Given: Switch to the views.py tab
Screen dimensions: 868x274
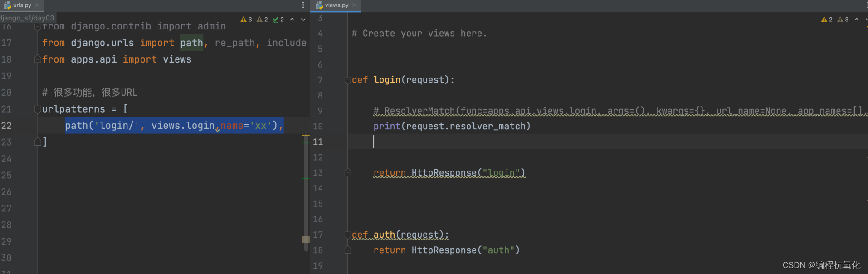Looking at the screenshot, I should 336,5.
